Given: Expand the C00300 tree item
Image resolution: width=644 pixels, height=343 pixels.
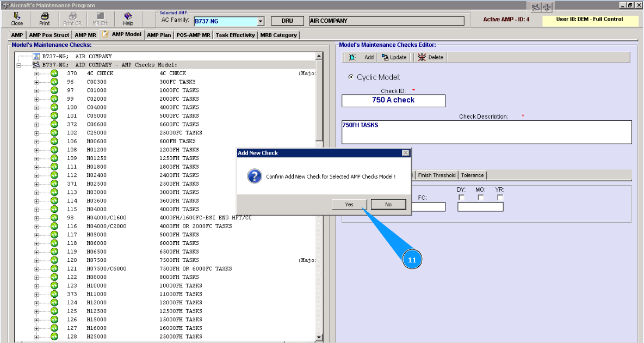Looking at the screenshot, I should coord(36,82).
